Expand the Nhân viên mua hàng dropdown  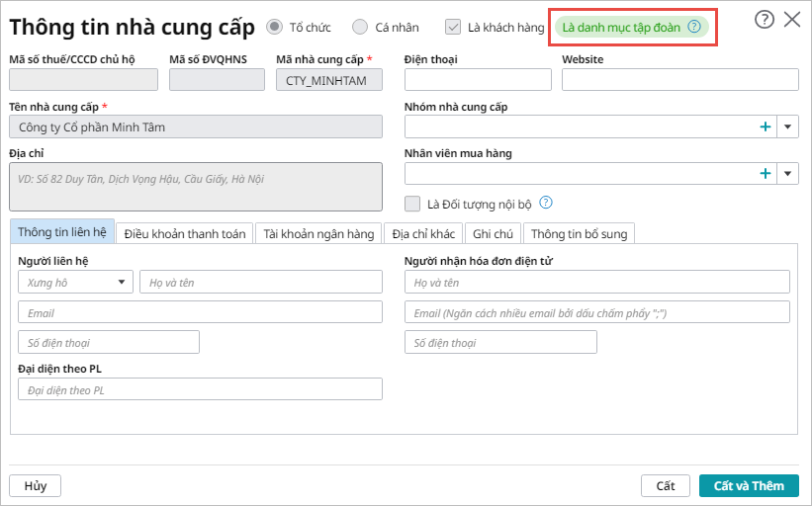[788, 173]
